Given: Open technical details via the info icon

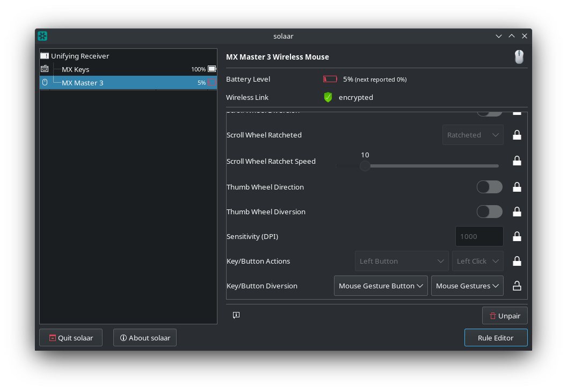Looking at the screenshot, I should (236, 315).
